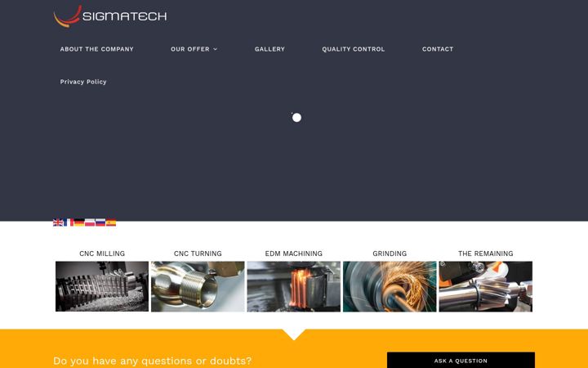Open the Privacy Policy link
The image size is (588, 368).
point(83,82)
